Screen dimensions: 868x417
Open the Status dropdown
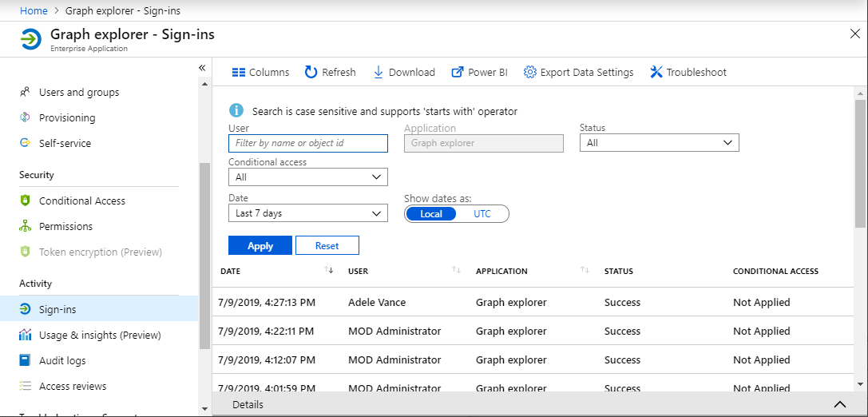(659, 143)
